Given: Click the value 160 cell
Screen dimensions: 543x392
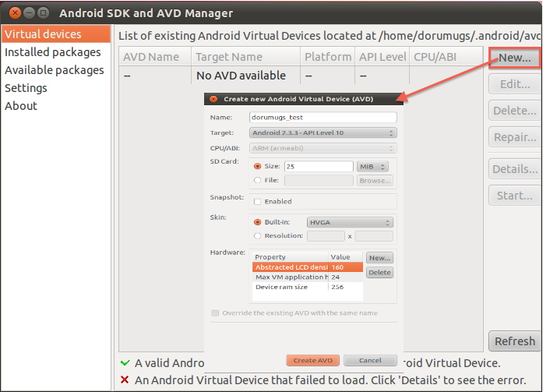Looking at the screenshot, I should pyautogui.click(x=346, y=267).
